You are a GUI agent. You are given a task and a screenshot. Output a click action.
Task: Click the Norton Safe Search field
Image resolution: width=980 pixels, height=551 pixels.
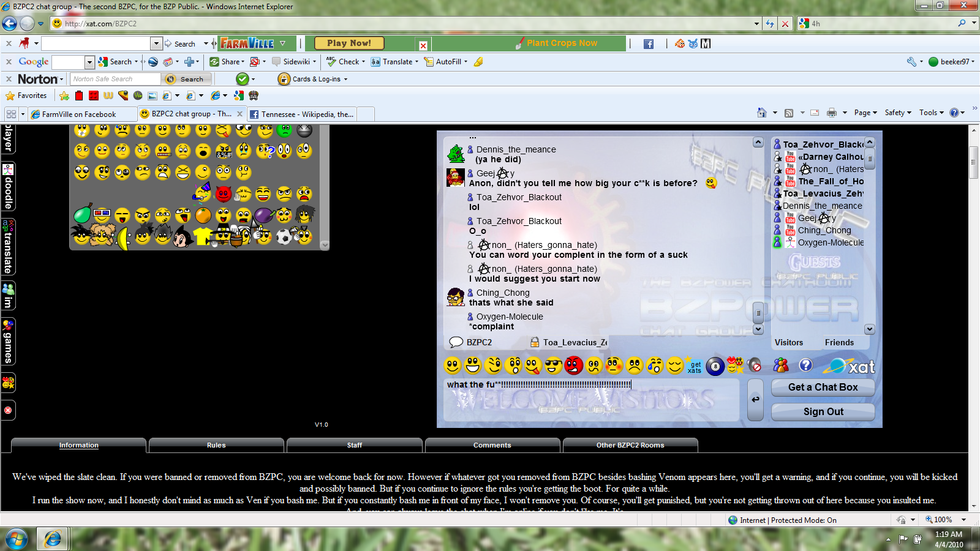115,79
